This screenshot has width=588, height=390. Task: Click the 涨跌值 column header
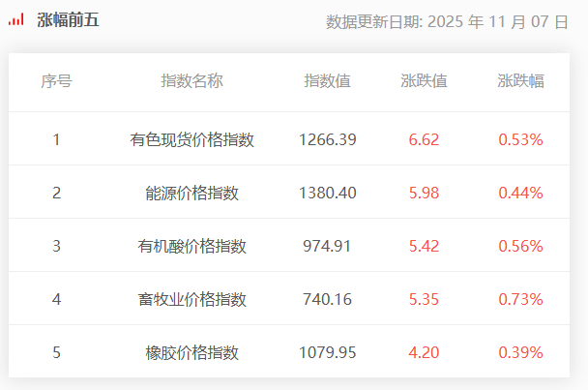click(424, 81)
